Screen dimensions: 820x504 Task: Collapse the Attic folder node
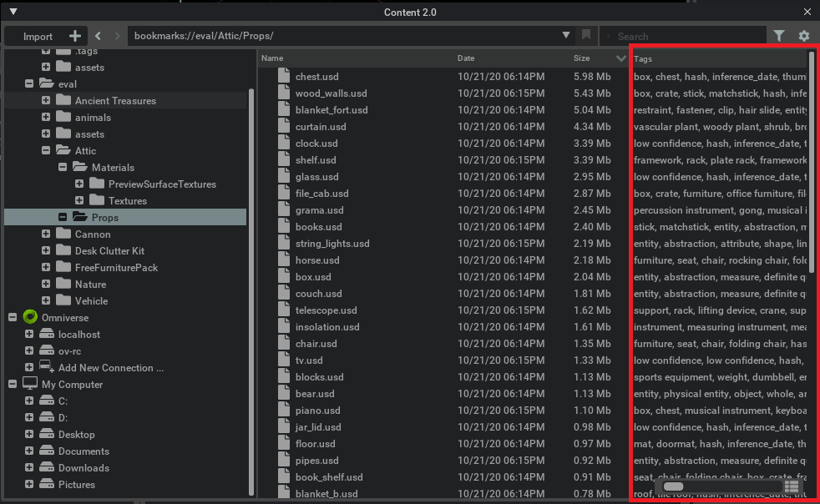(46, 150)
